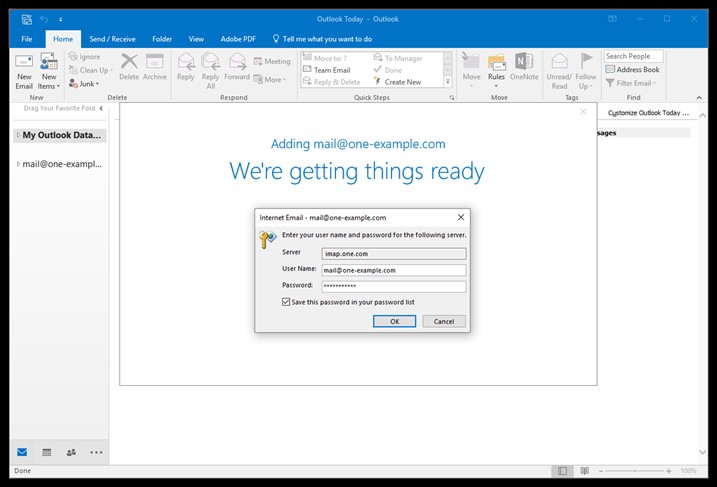Toggle Save this password checkbox

point(286,302)
